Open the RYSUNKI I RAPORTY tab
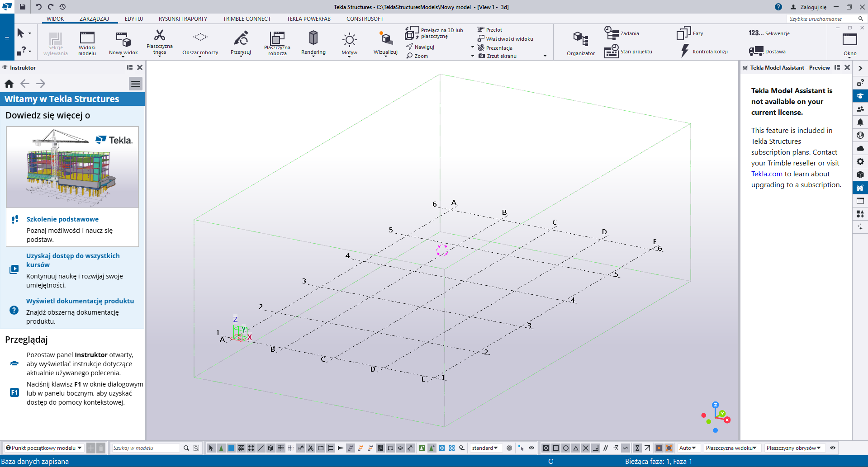 point(183,19)
